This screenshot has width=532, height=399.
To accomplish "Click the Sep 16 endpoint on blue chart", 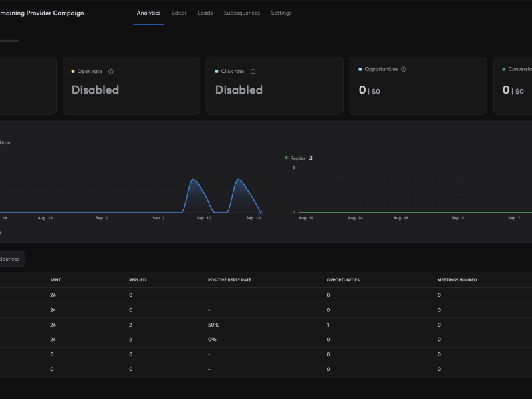I will [x=261, y=213].
